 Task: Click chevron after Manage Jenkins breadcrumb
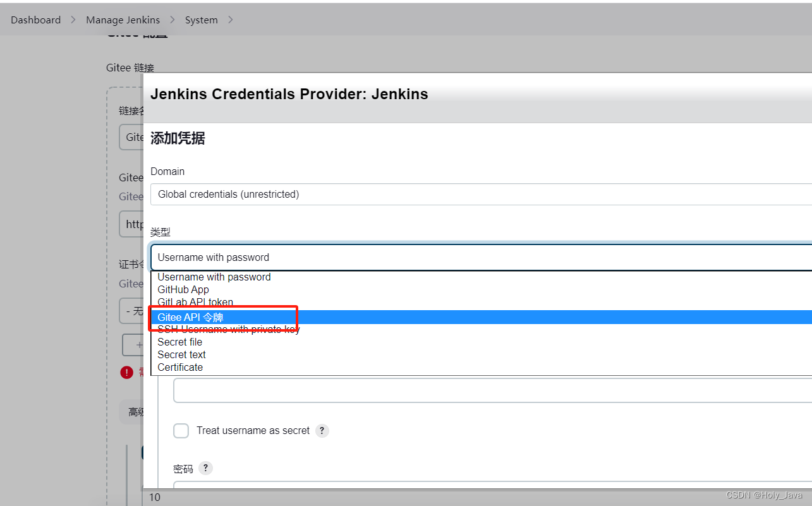pos(173,20)
